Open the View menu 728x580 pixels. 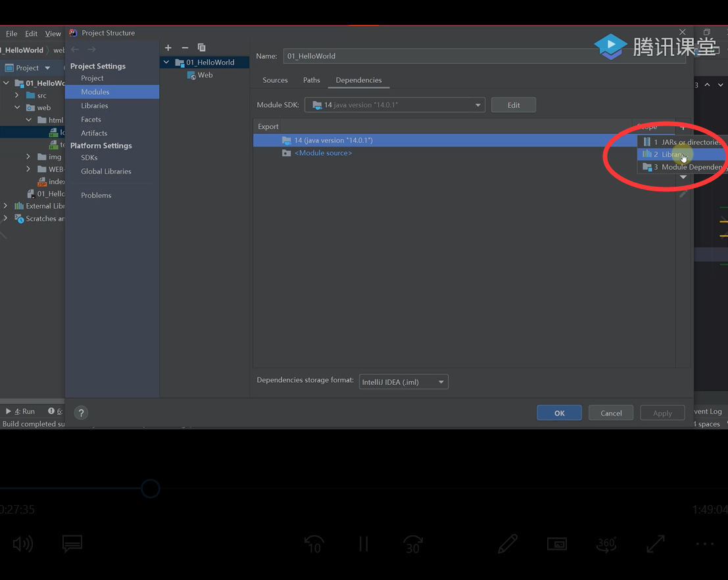pyautogui.click(x=53, y=34)
